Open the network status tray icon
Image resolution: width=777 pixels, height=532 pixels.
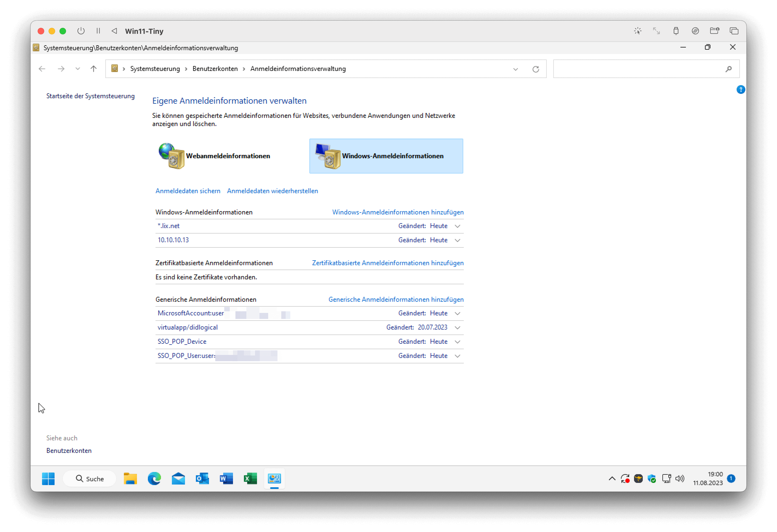click(666, 479)
